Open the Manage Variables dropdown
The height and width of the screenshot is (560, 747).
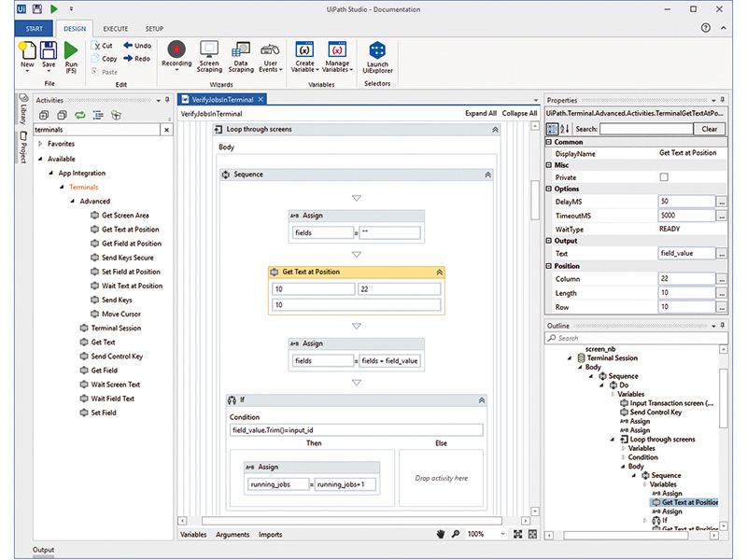[337, 57]
